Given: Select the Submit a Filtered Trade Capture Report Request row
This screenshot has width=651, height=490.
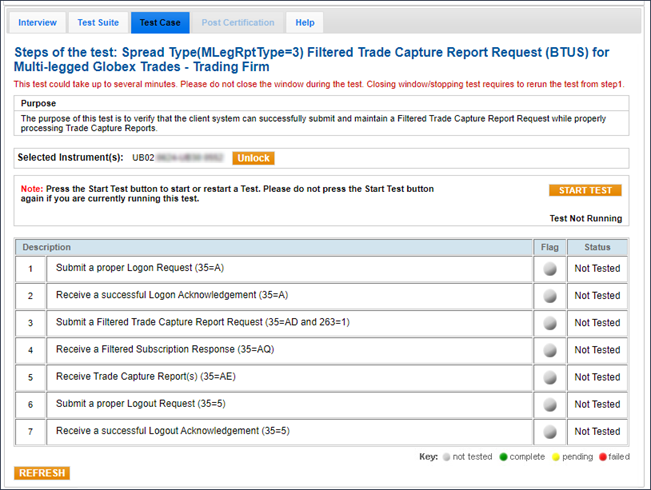Looking at the screenshot, I should tap(290, 323).
